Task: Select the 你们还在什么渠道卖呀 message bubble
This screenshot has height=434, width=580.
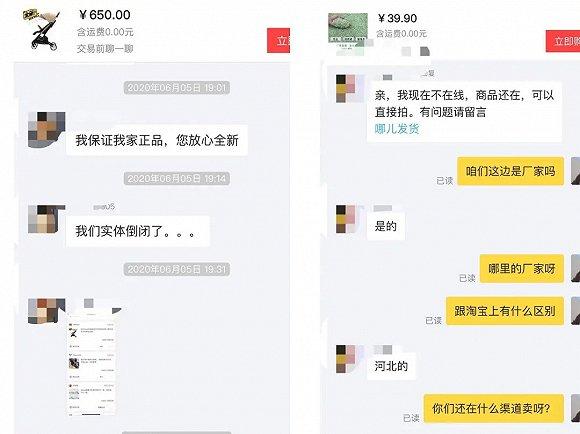Action: [494, 408]
